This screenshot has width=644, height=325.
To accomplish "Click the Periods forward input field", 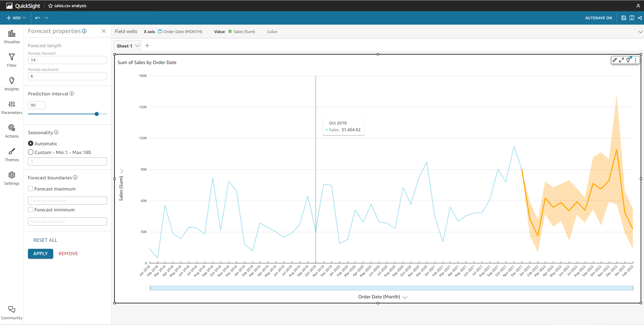I will [x=67, y=60].
